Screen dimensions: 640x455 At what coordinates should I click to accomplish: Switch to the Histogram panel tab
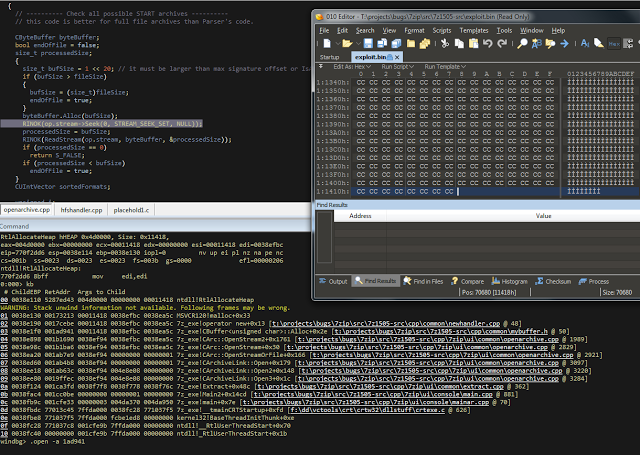tap(509, 281)
